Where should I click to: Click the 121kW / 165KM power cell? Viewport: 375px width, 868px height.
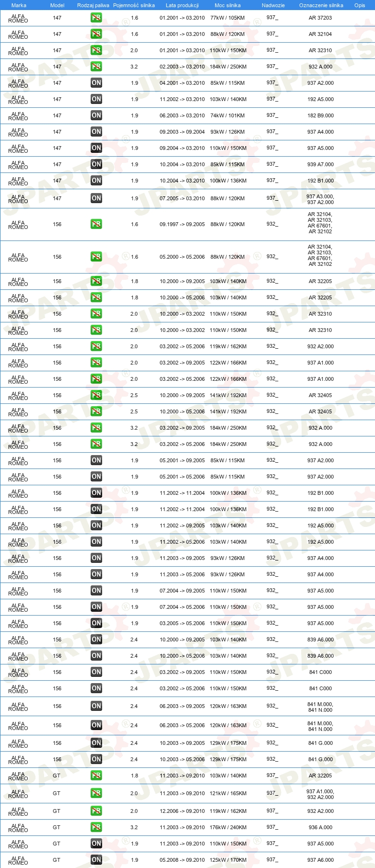pyautogui.click(x=228, y=793)
